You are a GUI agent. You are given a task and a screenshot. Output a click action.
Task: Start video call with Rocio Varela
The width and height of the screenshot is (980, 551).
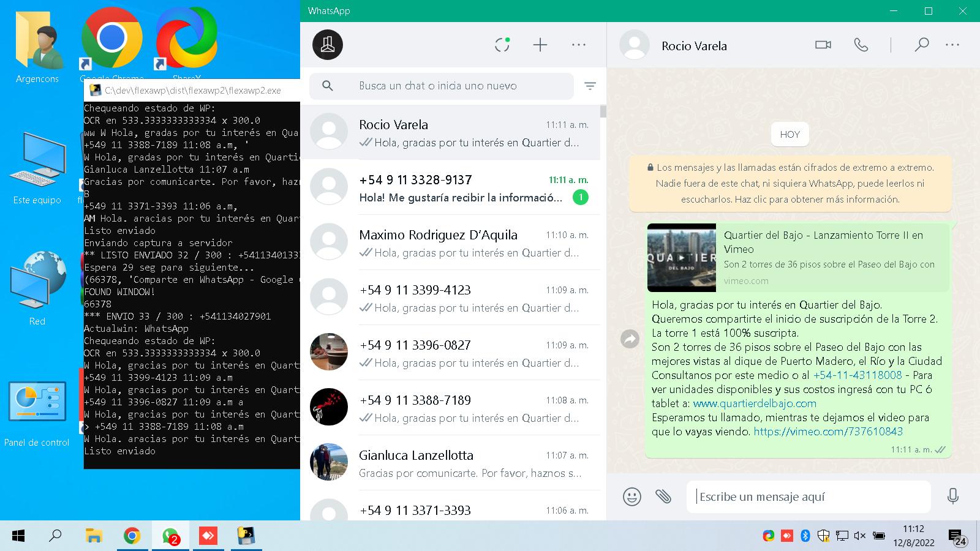(823, 45)
